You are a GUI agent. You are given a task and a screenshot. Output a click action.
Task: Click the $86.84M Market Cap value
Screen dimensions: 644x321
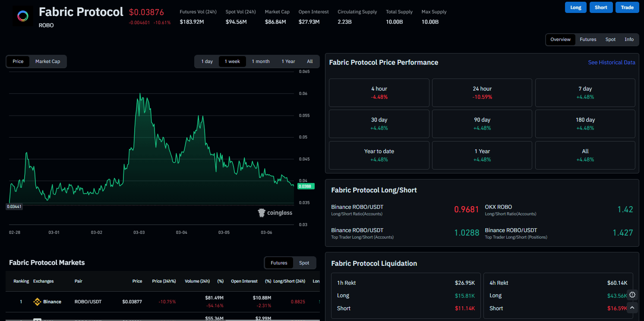[276, 22]
